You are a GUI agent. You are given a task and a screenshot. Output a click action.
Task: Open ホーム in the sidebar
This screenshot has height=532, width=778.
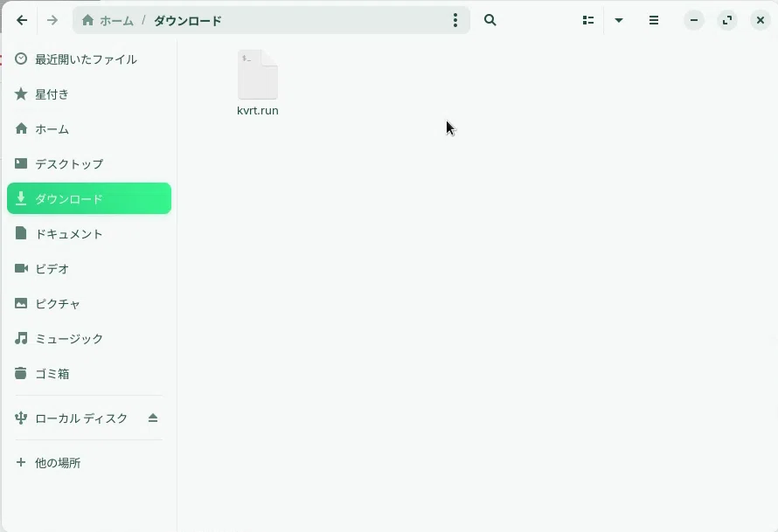[89, 129]
